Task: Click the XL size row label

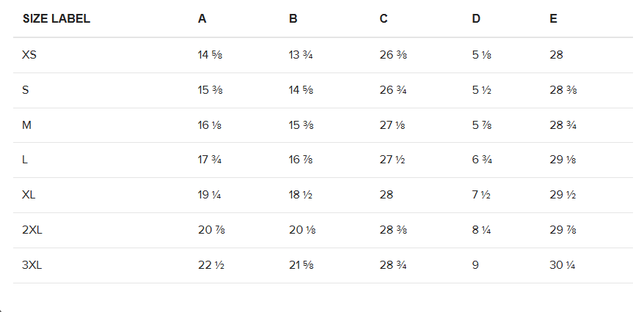Action: (x=29, y=195)
